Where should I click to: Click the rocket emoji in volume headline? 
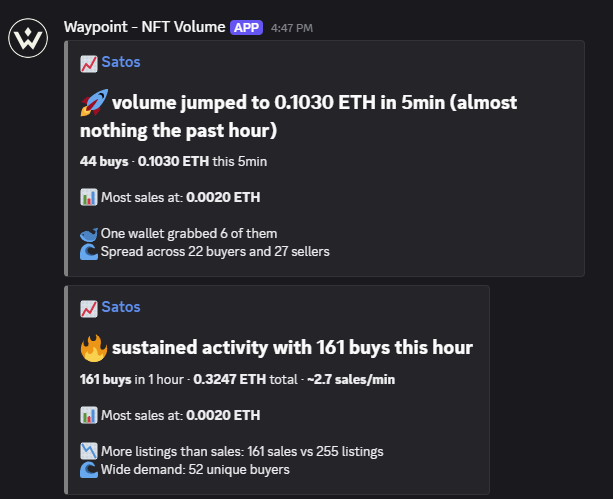tap(94, 102)
